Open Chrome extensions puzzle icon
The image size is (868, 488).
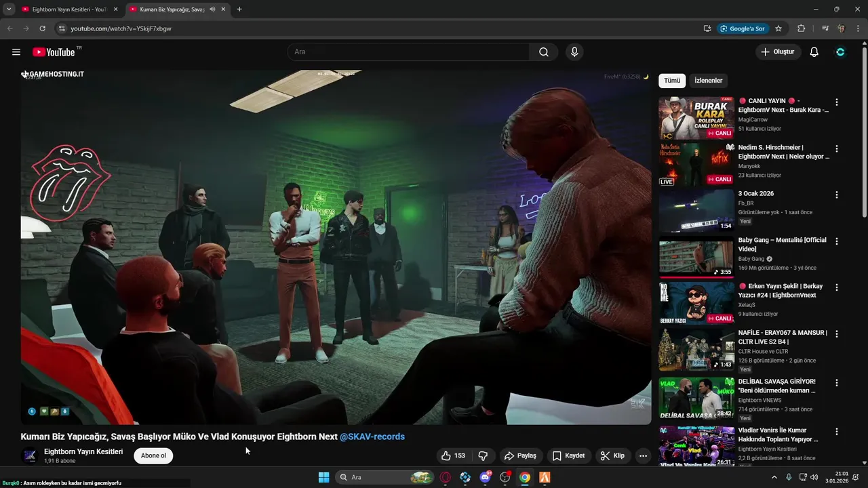801,28
